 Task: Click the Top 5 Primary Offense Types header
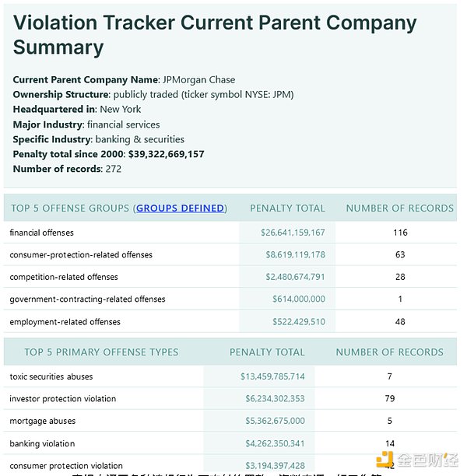pos(101,352)
